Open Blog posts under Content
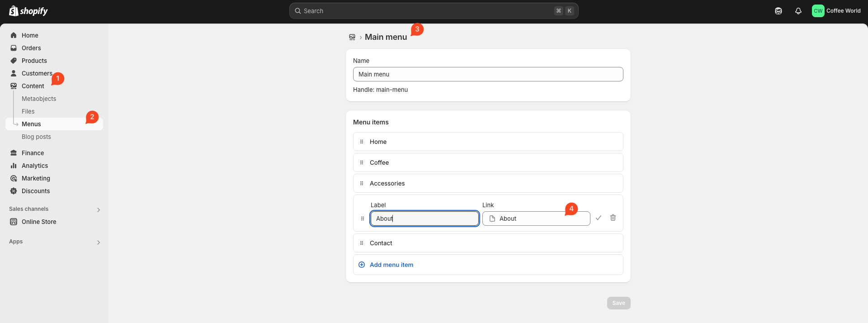868x323 pixels. (x=36, y=137)
